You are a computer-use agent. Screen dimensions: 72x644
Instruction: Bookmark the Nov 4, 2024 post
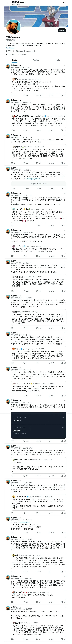click(x=62, y=163)
